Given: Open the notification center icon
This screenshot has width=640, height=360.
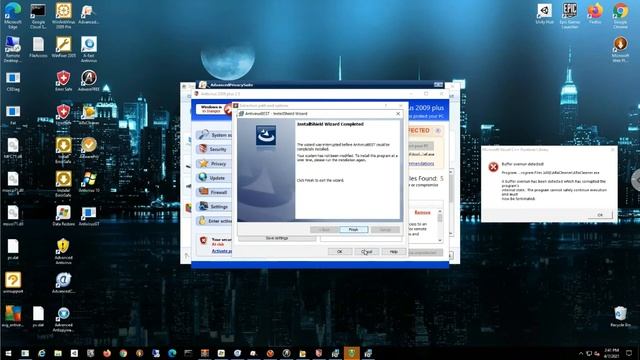Looking at the screenshot, I should (629, 353).
